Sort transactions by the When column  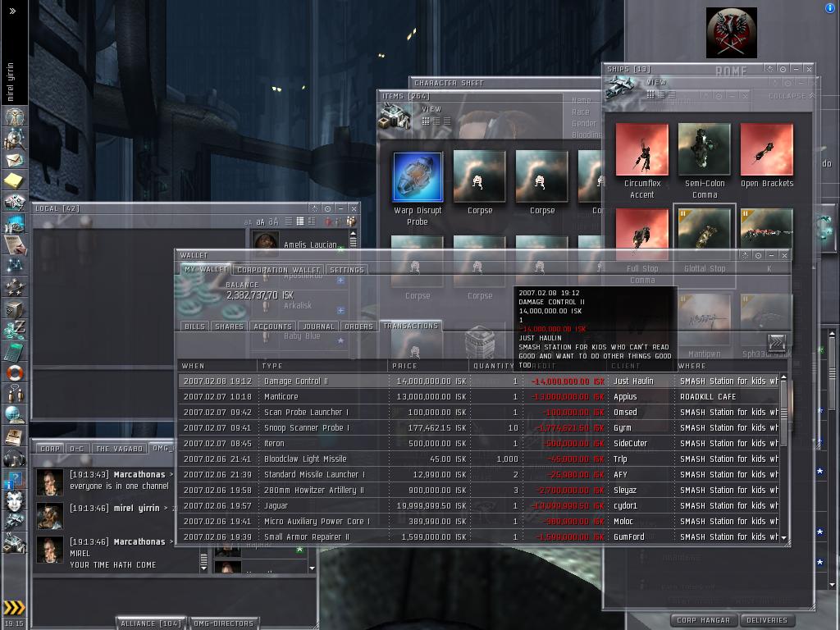[217, 365]
